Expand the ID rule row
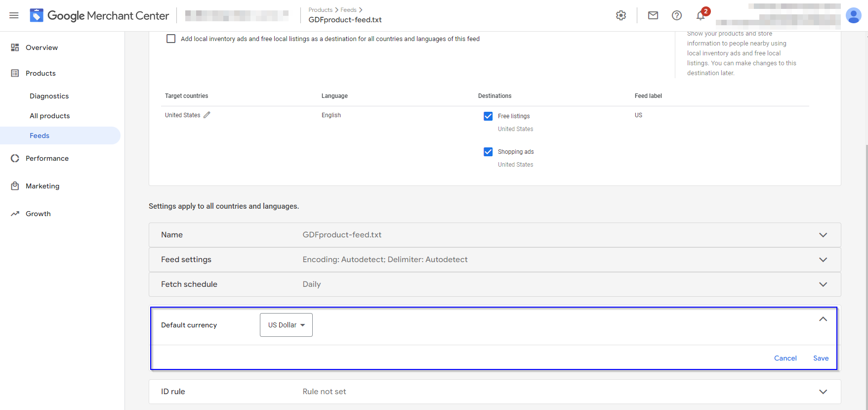 (495, 392)
